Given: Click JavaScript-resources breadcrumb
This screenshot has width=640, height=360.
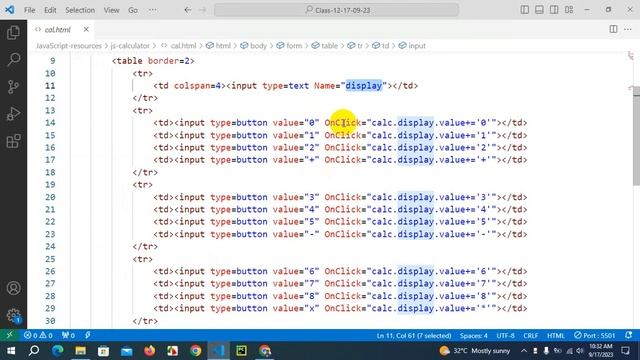Looking at the screenshot, I should (x=69, y=46).
